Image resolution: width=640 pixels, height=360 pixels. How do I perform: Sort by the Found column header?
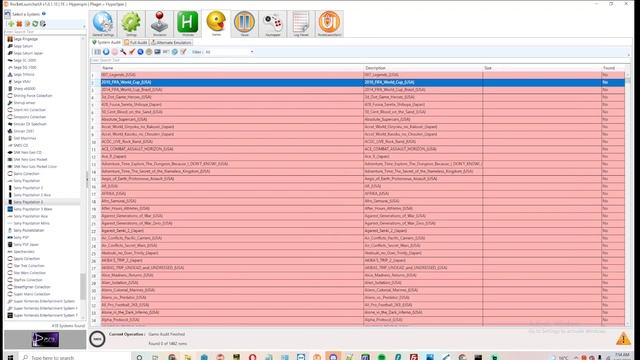pyautogui.click(x=613, y=68)
